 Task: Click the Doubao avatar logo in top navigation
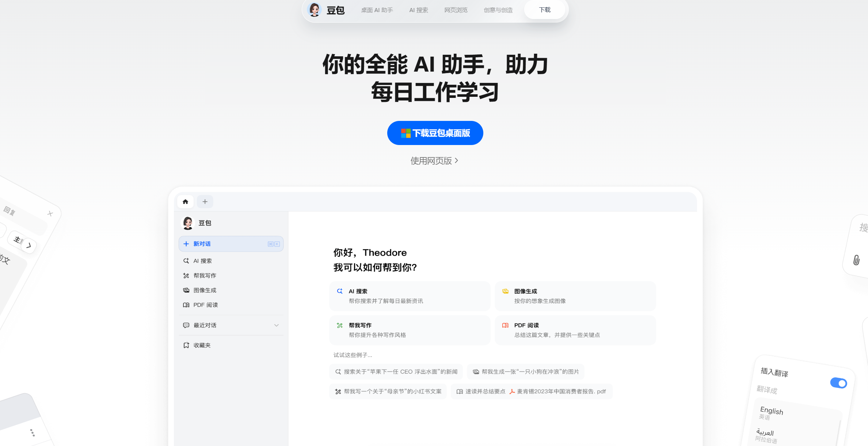pos(314,10)
